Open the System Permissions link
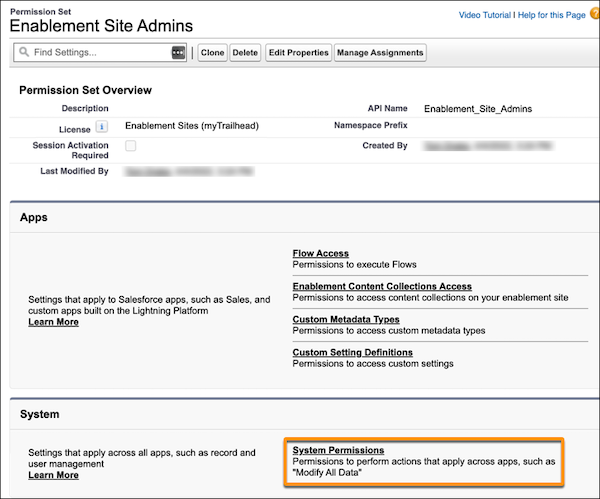The height and width of the screenshot is (499, 600). 338,450
